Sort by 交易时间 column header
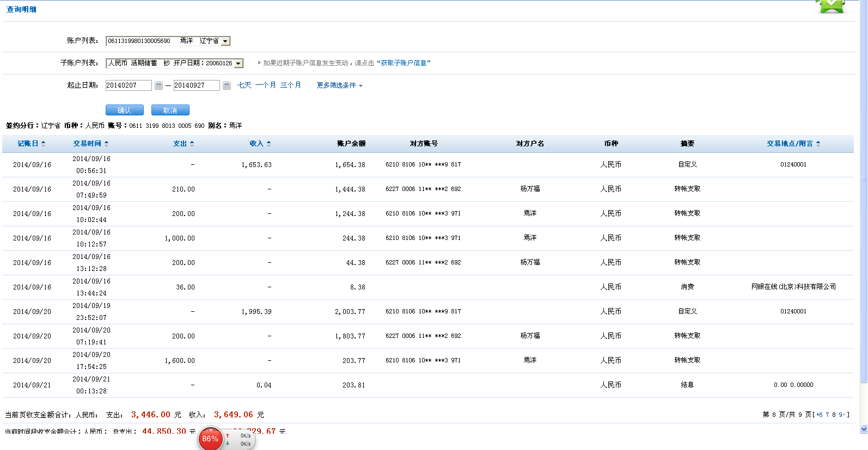This screenshot has height=450, width=868. (x=90, y=144)
